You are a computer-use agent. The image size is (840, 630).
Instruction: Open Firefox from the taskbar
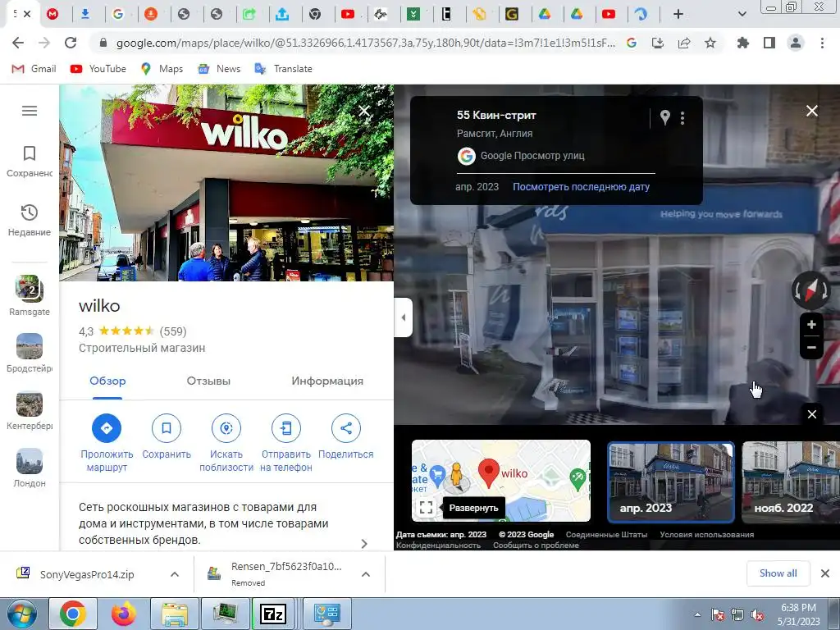[124, 614]
